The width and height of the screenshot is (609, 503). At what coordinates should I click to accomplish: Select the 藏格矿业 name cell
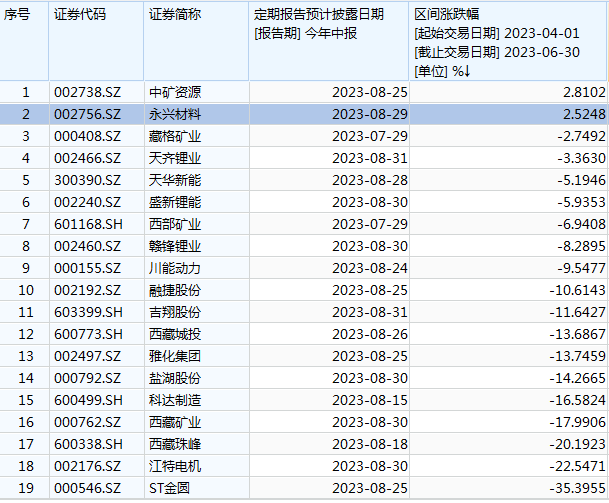(x=175, y=136)
